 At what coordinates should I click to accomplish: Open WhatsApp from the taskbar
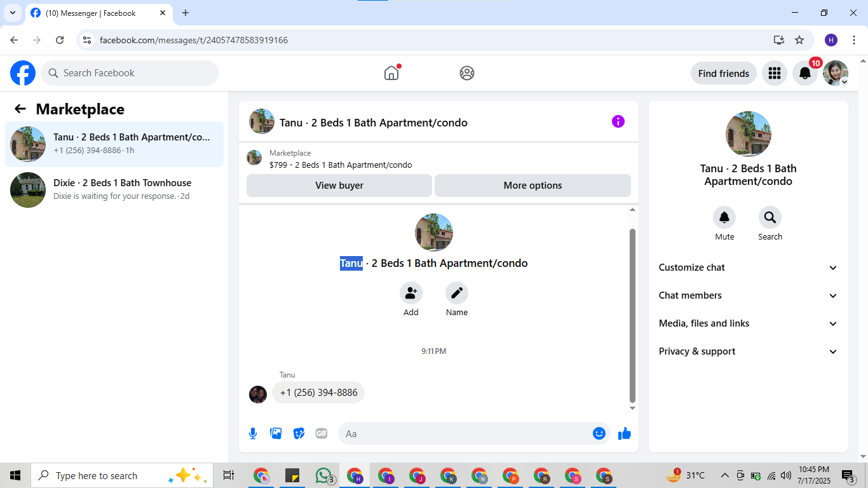point(324,475)
